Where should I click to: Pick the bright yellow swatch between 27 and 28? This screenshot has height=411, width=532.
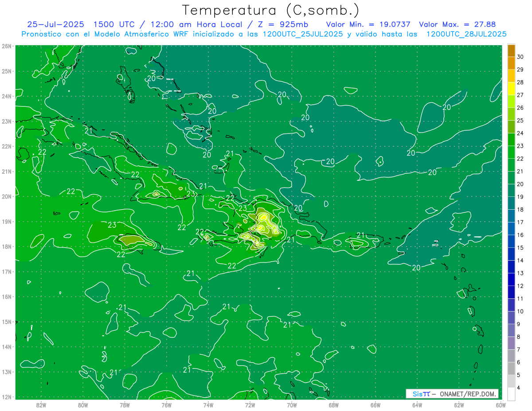511,89
